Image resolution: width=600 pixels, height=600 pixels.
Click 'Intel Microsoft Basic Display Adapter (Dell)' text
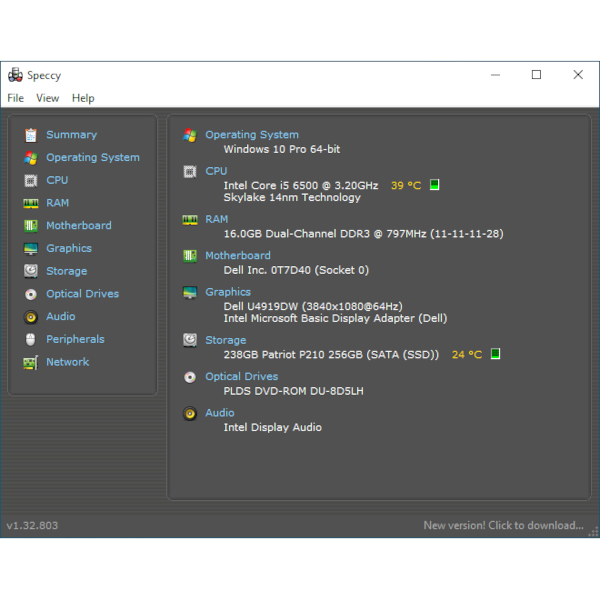[x=335, y=318]
